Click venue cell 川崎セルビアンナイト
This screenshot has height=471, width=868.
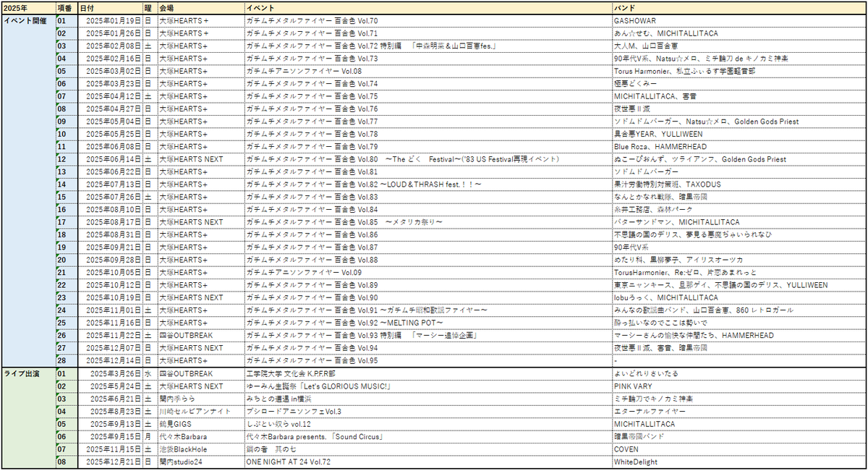click(200, 411)
